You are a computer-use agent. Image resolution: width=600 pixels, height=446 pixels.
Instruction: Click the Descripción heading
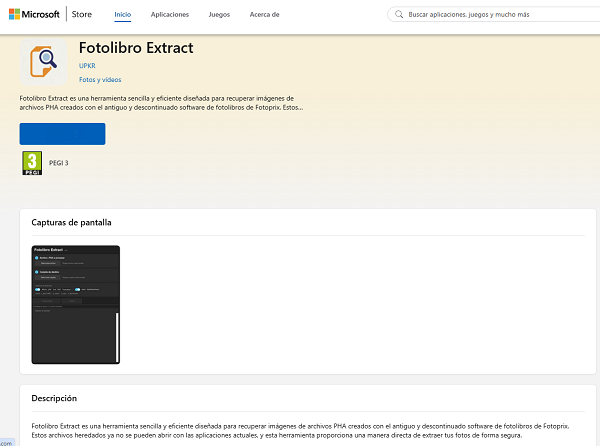(x=54, y=398)
